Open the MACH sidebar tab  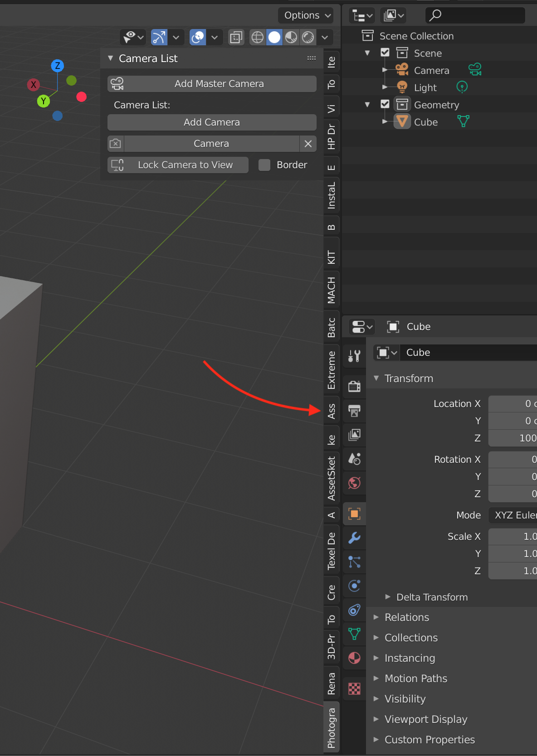332,290
